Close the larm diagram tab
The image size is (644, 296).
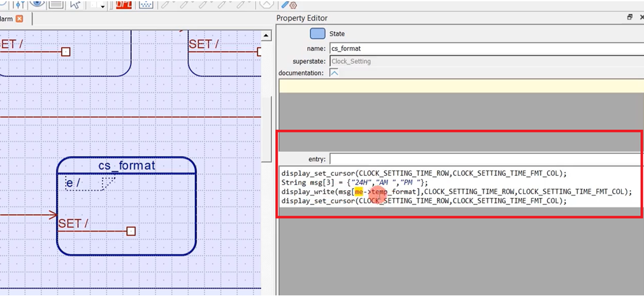pyautogui.click(x=19, y=19)
